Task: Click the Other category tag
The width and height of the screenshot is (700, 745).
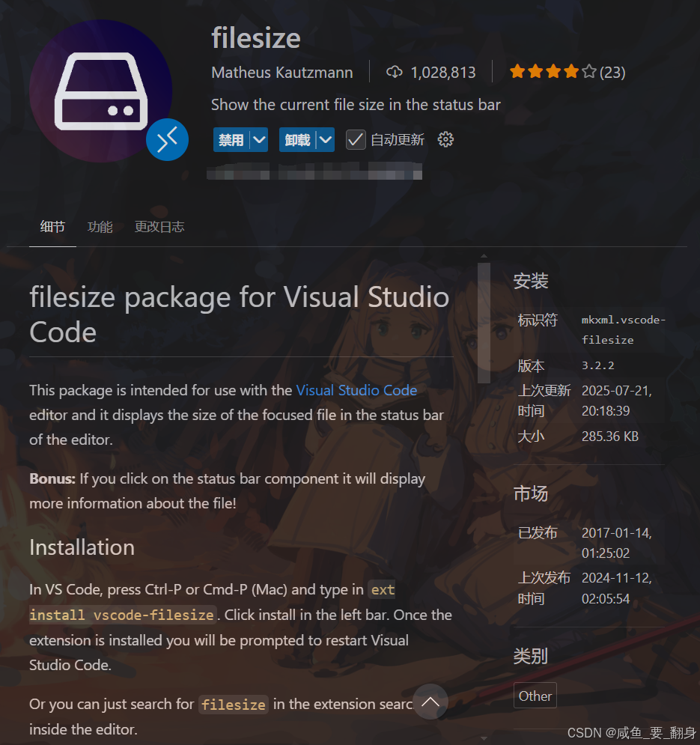Action: point(535,696)
